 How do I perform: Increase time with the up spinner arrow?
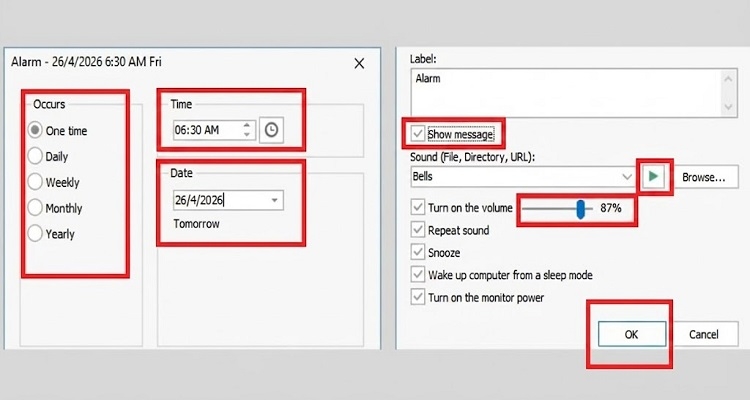pyautogui.click(x=247, y=125)
